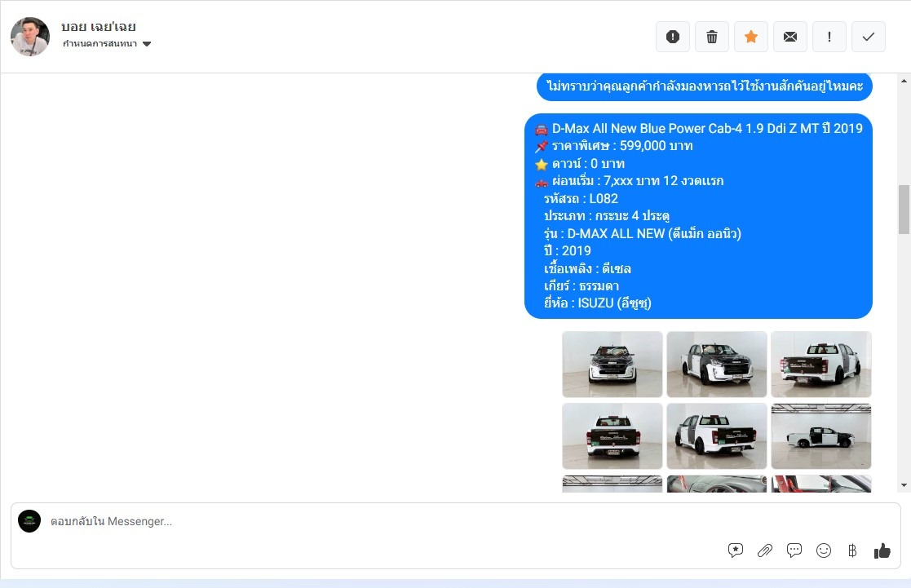Delete conversation with the trash icon
Viewport: 911px width, 588px height.
712,37
